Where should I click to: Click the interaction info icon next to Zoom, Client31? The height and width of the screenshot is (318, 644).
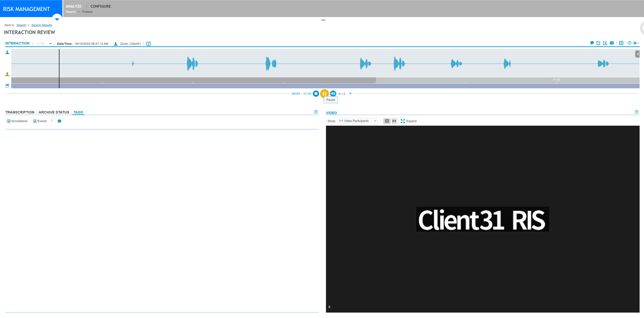click(x=148, y=44)
